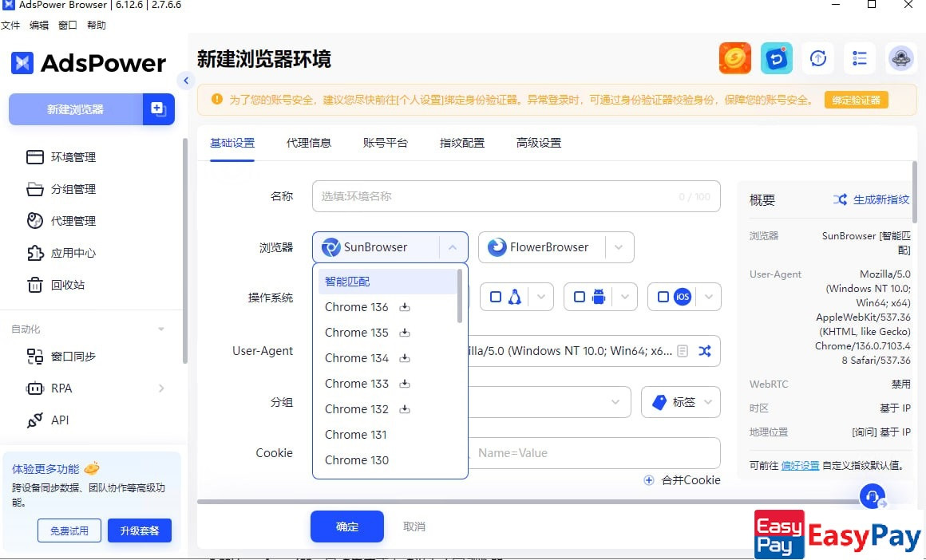Randomize User-Agent with shuffle icon
926x560 pixels.
pos(705,351)
